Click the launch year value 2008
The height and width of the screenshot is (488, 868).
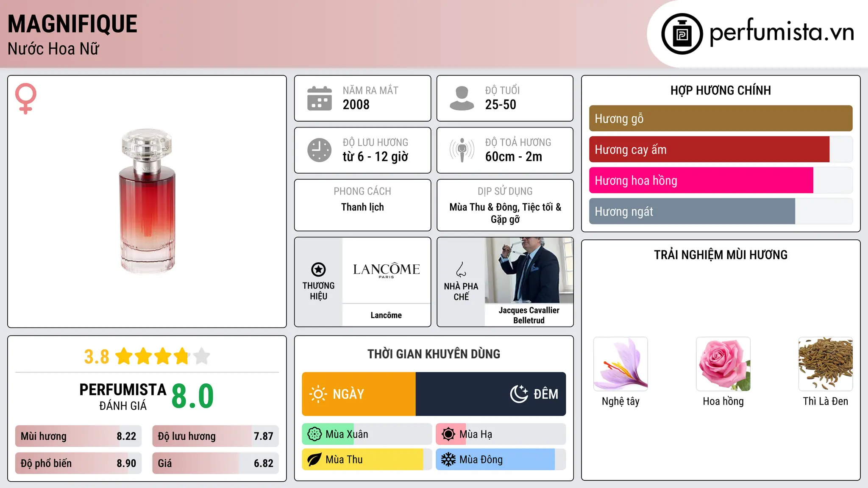coord(356,105)
